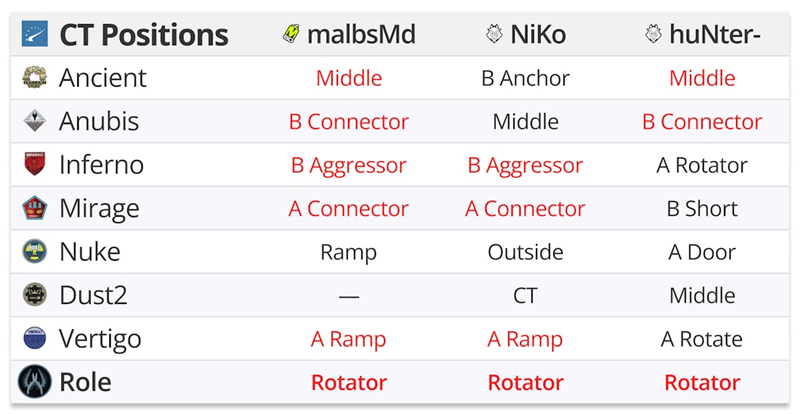Open malbsMd player name link
Screen dimensions: 800x414
click(361, 36)
